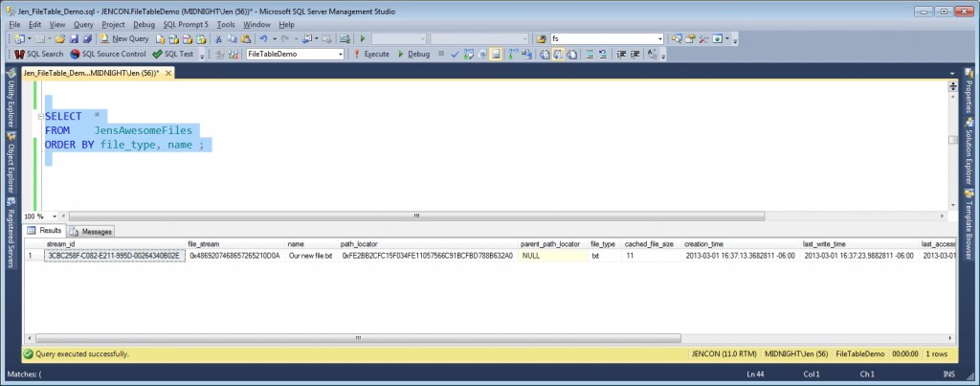Click the Debug button
Viewport: 980px width, 386px height.
pos(413,55)
